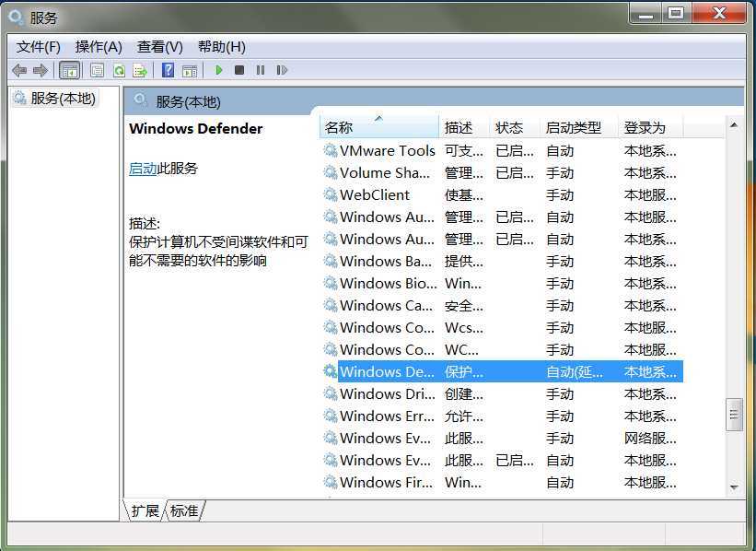Click the 服务(本地) pane header

coord(188,101)
